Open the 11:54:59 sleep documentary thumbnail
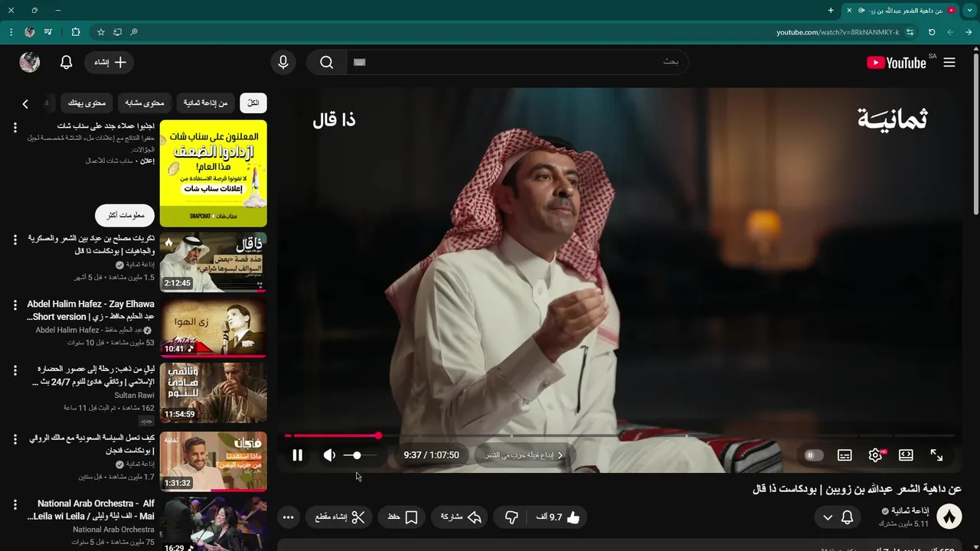The image size is (980, 551). [x=214, y=393]
